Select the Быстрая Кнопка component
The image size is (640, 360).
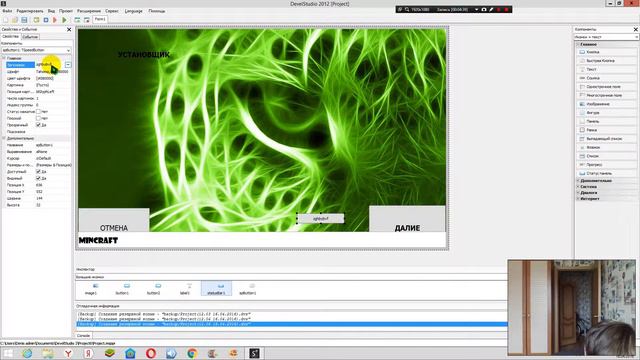pos(607,60)
